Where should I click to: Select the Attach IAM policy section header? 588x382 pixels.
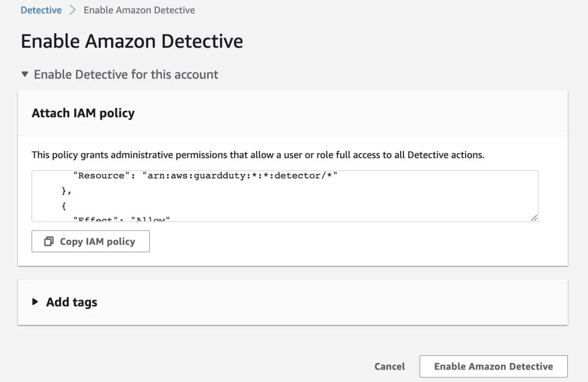click(x=83, y=113)
